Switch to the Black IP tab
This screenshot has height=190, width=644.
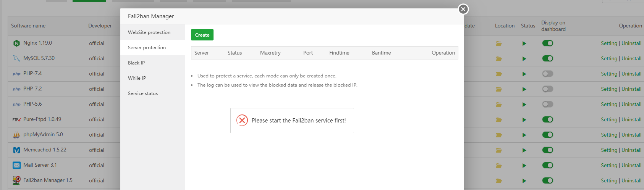click(136, 63)
